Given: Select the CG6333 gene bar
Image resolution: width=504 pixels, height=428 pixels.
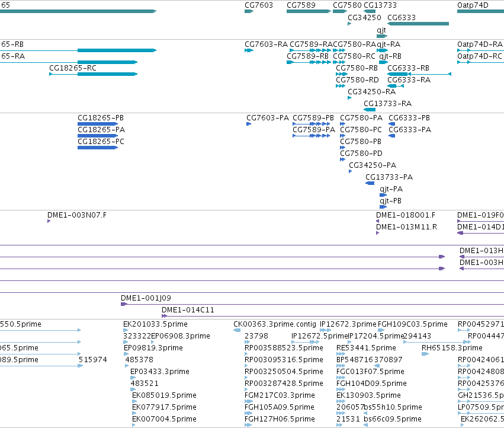Looking at the screenshot, I should [418, 24].
